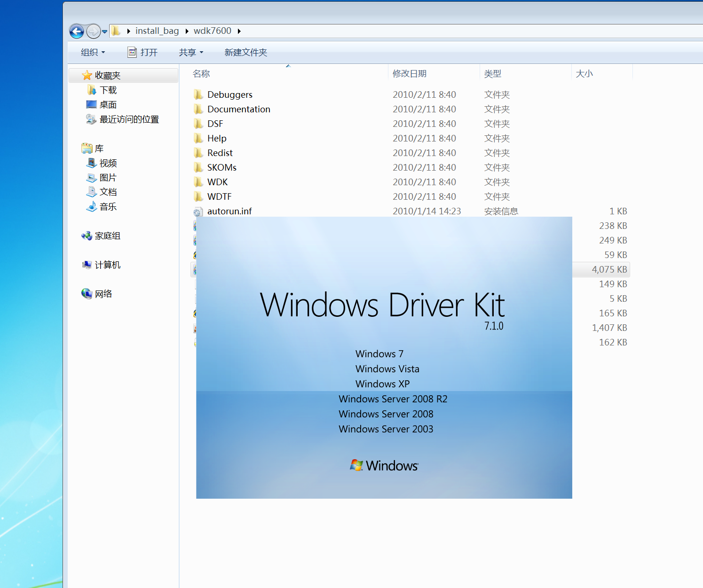Screen dimensions: 703x588
Task: Select the SKOMs folder icon
Action: pos(198,167)
